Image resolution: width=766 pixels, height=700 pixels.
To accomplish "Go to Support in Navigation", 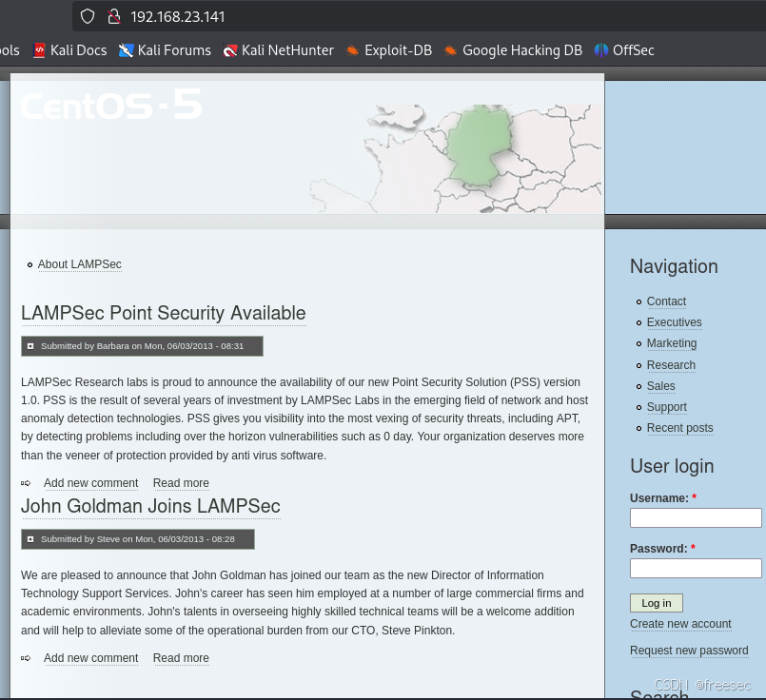I will 666,407.
